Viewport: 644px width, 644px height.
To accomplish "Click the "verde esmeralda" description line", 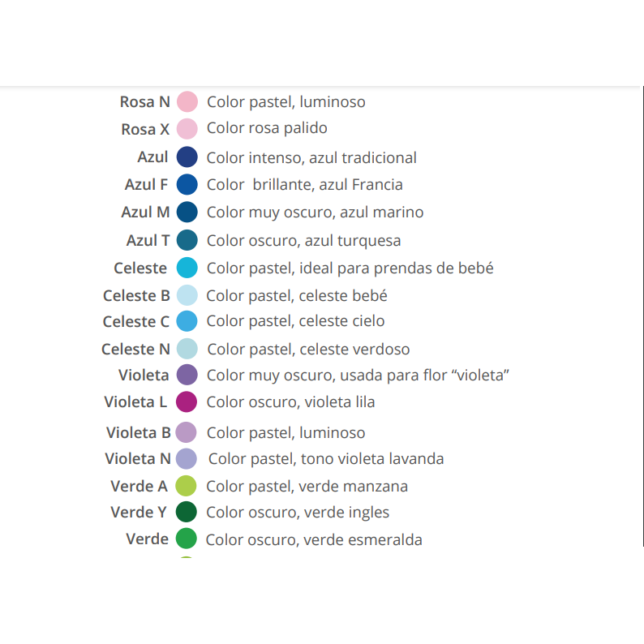I will (314, 539).
